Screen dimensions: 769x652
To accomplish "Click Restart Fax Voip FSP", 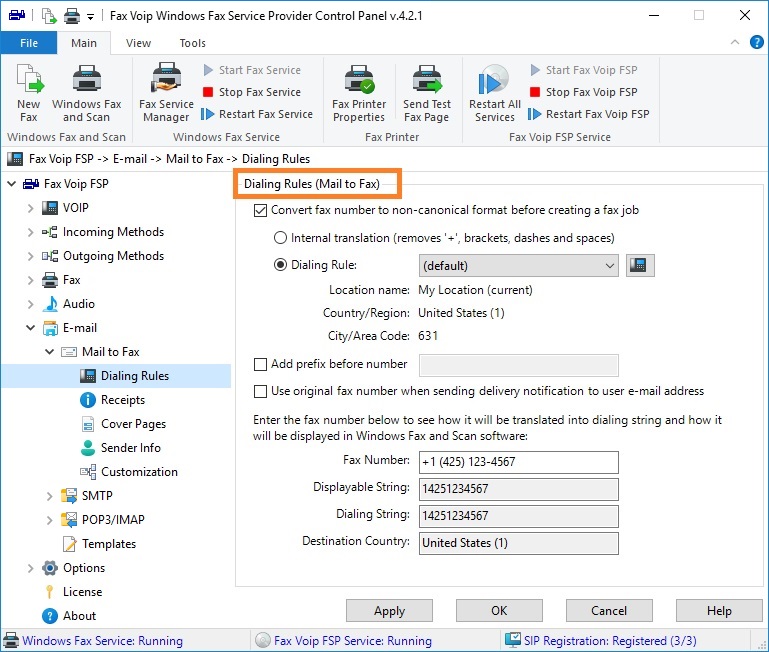I will click(x=589, y=114).
